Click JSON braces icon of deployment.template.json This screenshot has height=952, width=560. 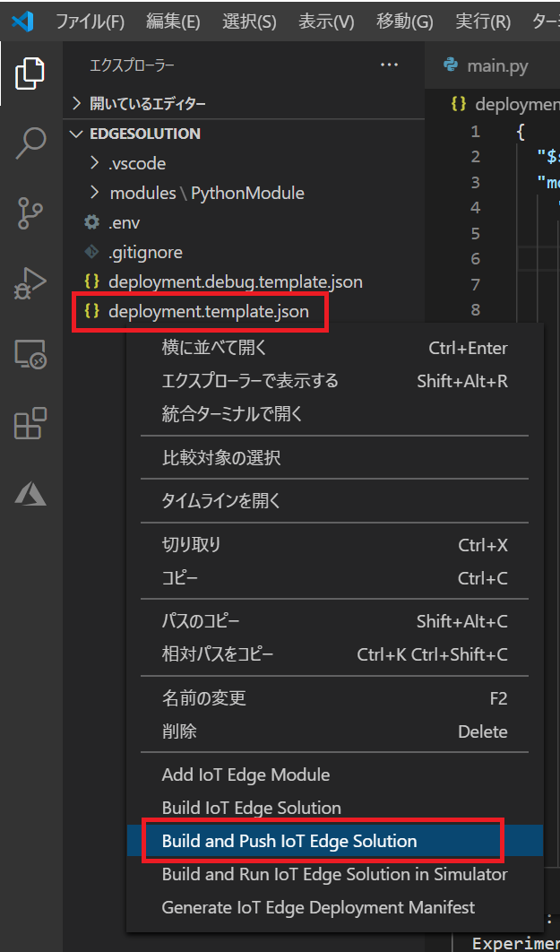pos(91,311)
